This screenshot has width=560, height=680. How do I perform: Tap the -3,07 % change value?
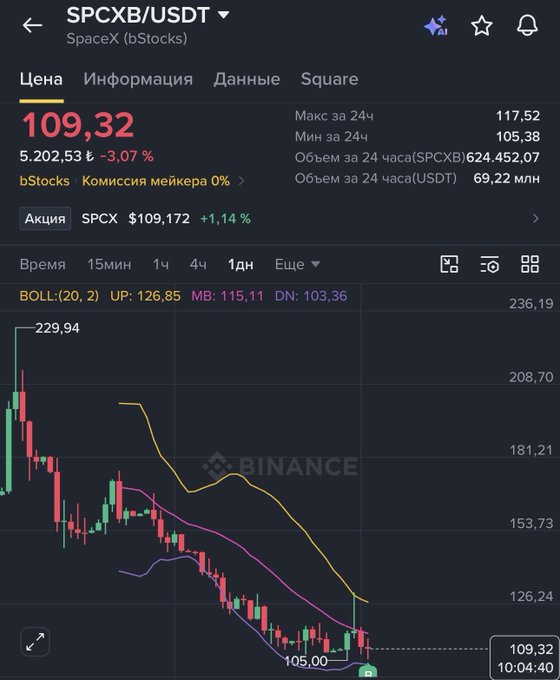click(127, 156)
